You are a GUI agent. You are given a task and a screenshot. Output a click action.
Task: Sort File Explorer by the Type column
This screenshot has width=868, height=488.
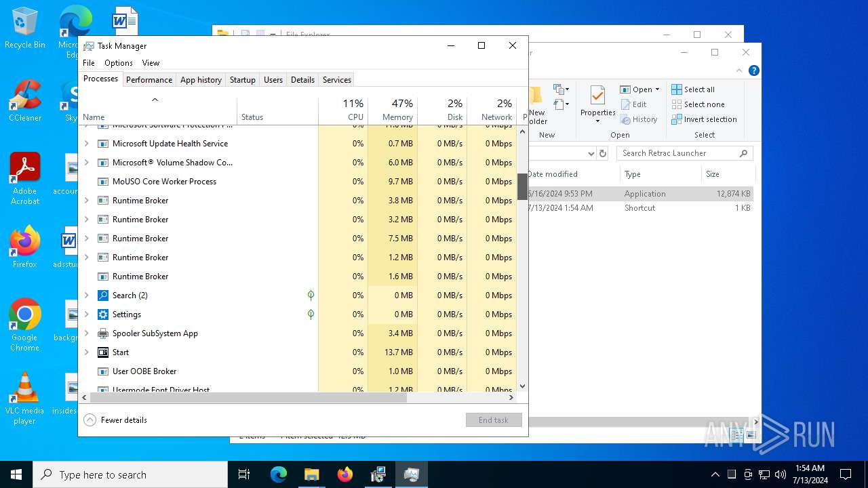(x=660, y=174)
